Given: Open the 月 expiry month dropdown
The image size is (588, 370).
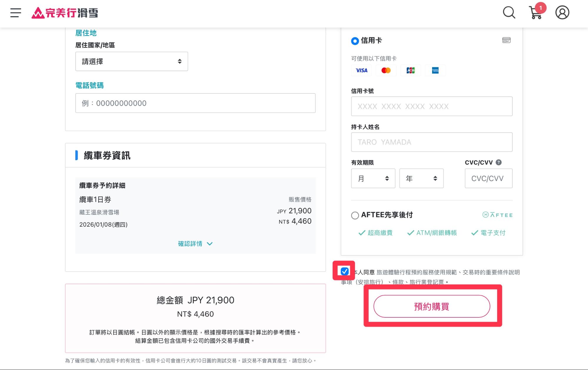Looking at the screenshot, I should (x=373, y=178).
